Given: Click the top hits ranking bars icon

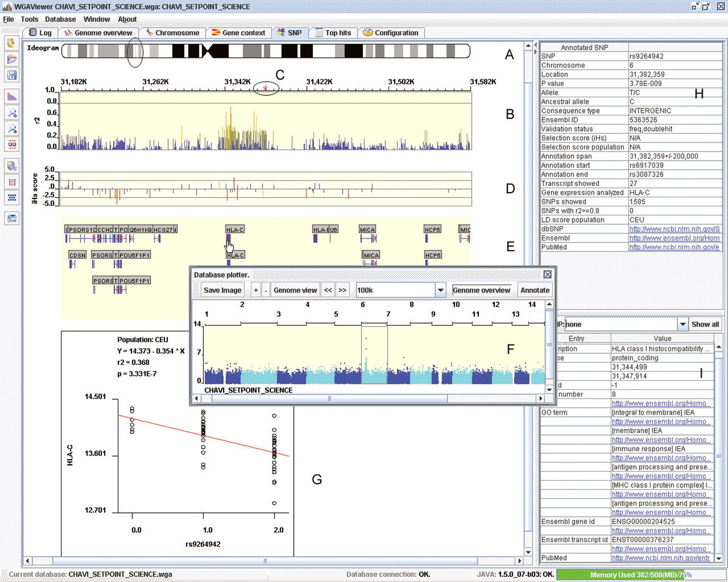Looking at the screenshot, I should pyautogui.click(x=12, y=97).
